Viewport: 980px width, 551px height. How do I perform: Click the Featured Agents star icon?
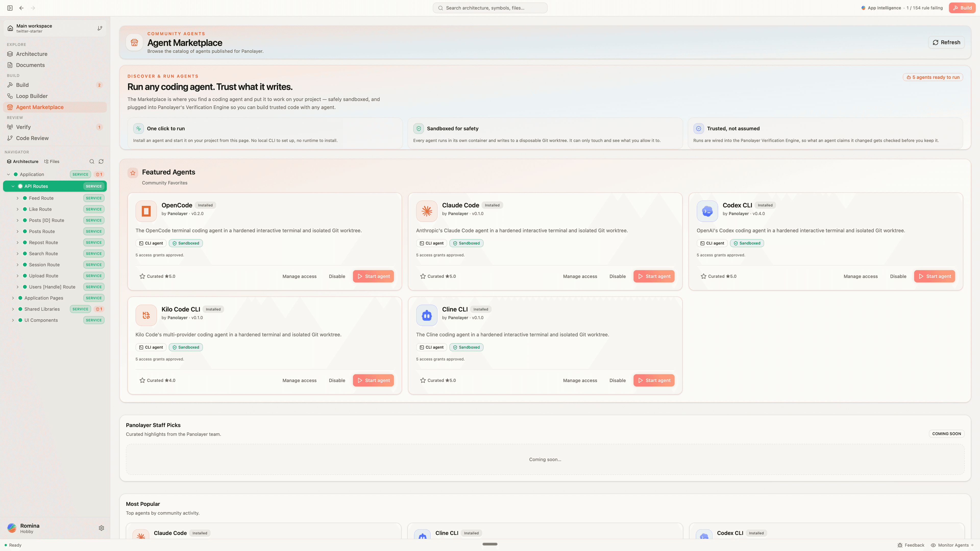133,173
